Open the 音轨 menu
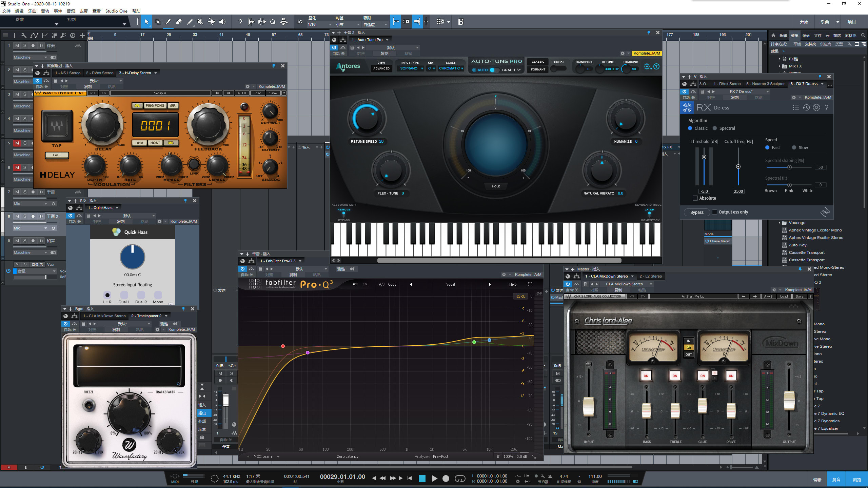The height and width of the screenshot is (488, 868). 45,11
